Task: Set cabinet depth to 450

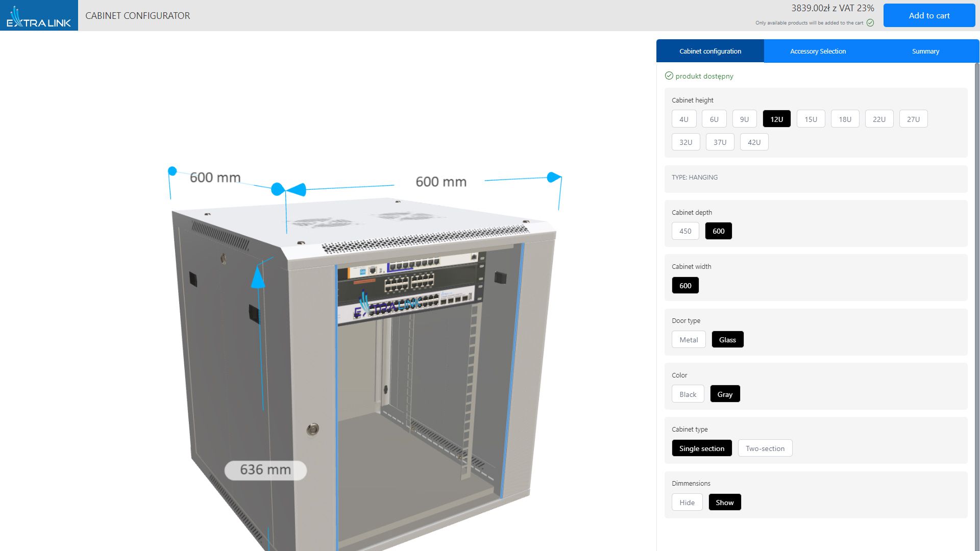Action: 685,231
